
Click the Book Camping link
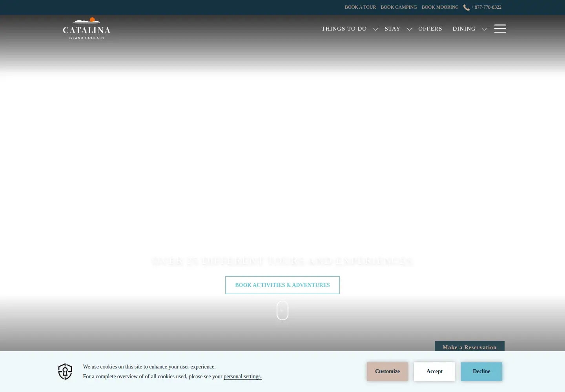point(399,7)
